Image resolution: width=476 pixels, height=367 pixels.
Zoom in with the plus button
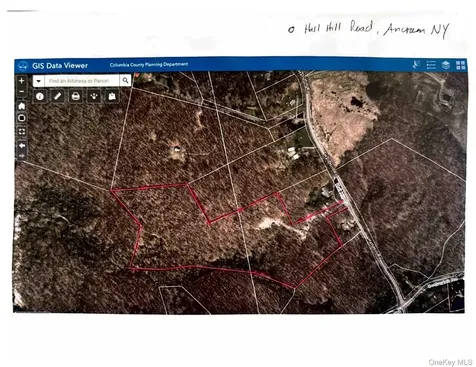(22, 81)
